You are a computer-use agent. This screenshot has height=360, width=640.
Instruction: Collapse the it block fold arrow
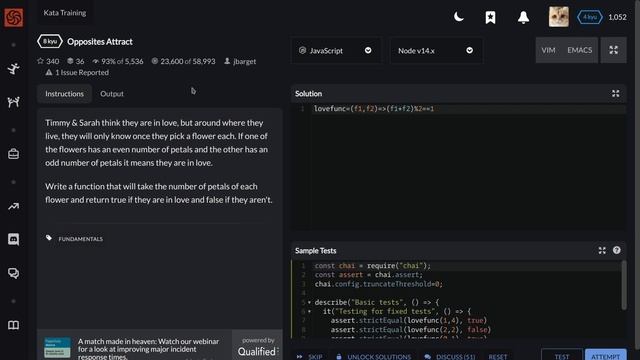point(309,311)
